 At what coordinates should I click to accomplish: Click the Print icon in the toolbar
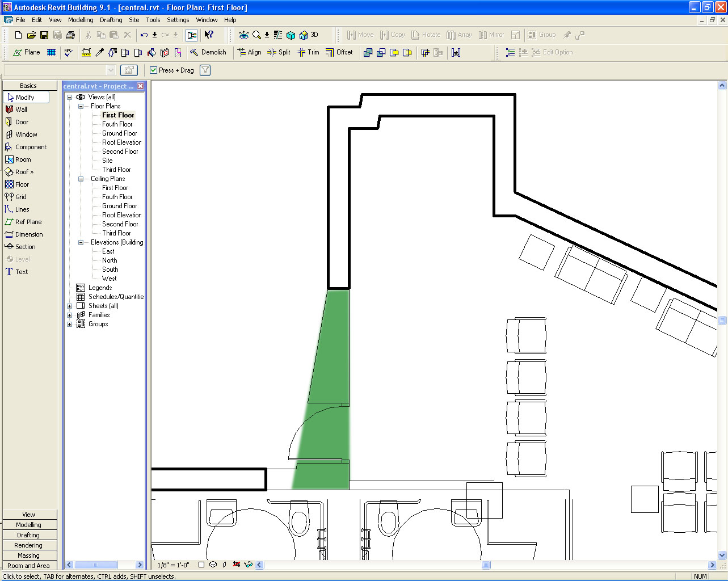point(70,35)
